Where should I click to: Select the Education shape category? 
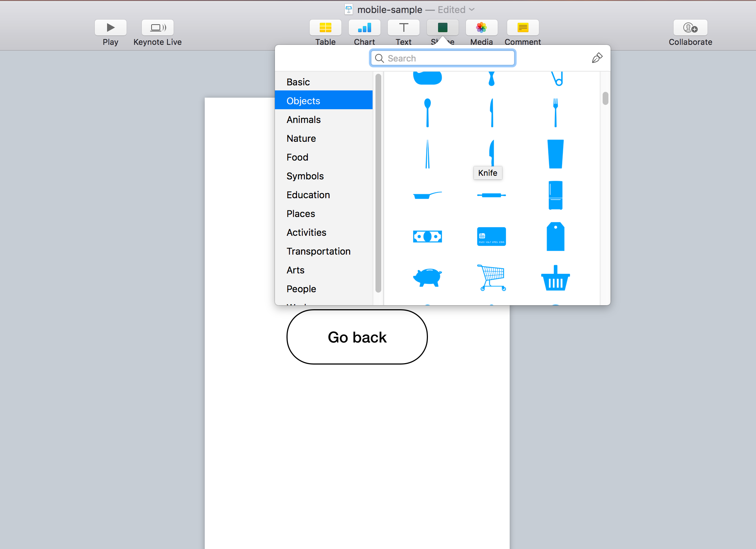pos(324,195)
